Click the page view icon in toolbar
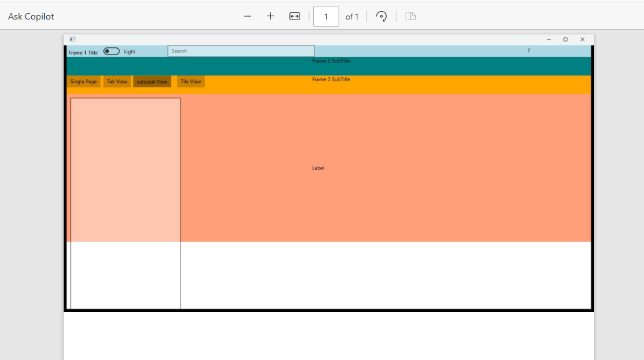 point(411,16)
